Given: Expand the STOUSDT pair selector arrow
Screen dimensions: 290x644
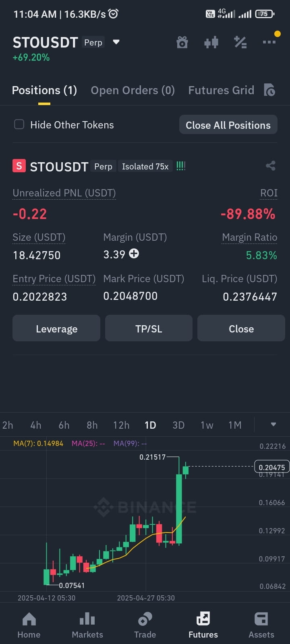Looking at the screenshot, I should (116, 42).
